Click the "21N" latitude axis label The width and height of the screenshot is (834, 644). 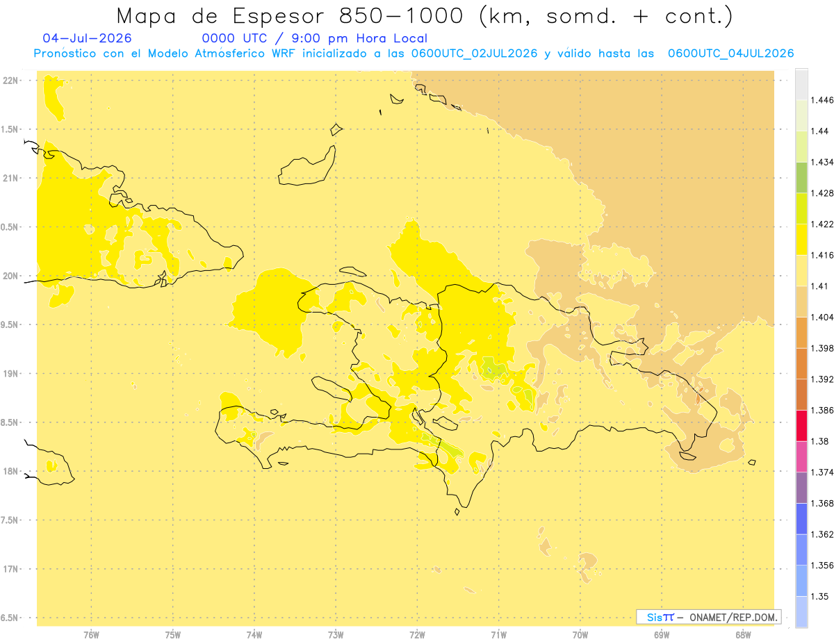(10, 178)
